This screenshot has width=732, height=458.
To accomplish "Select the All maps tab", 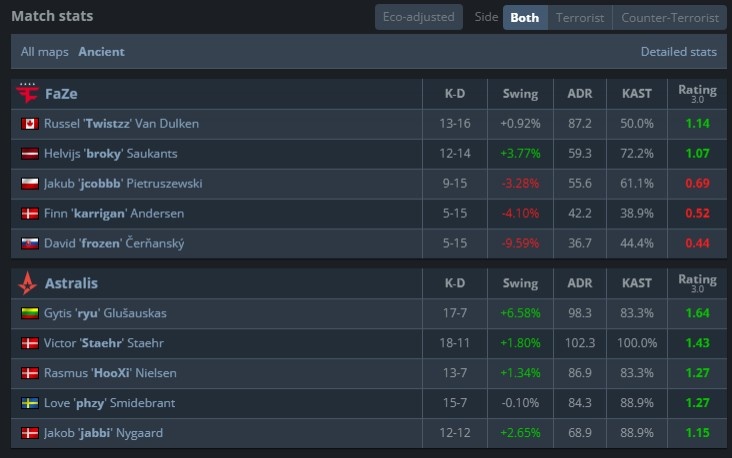I will click(43, 51).
